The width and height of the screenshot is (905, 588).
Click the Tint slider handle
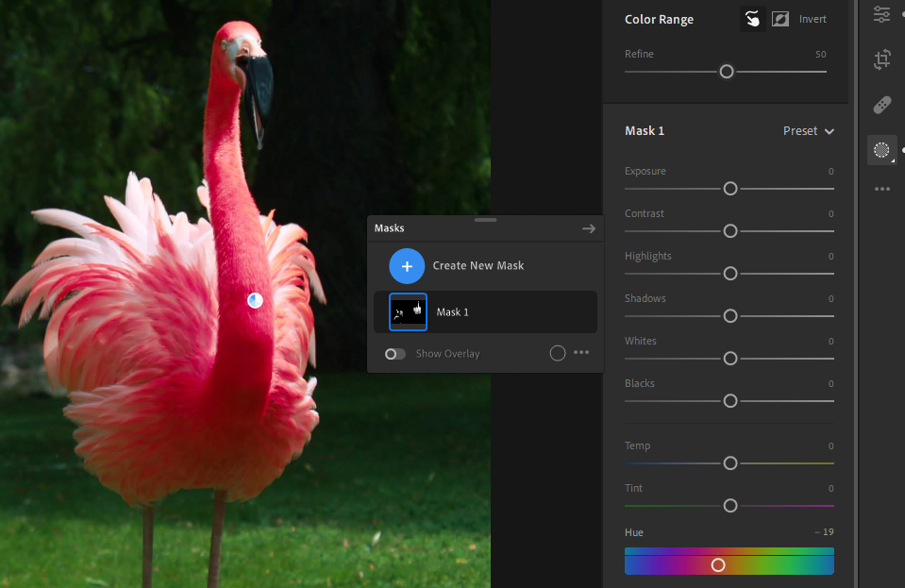[730, 506]
